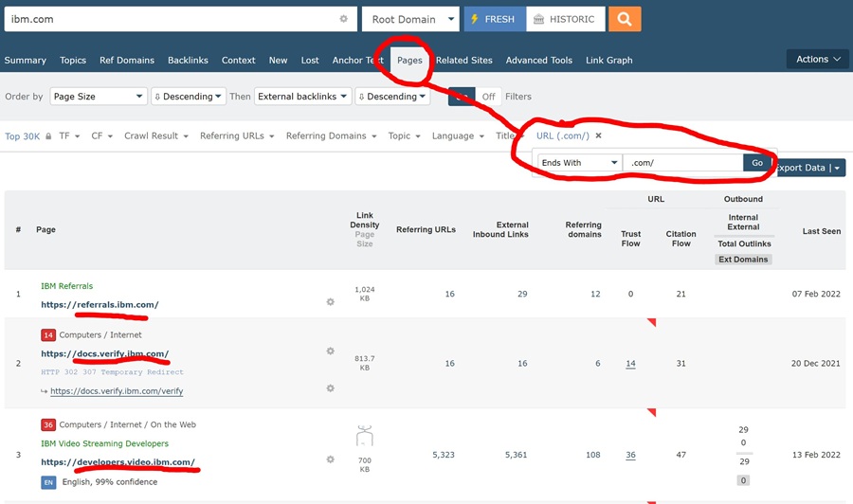Open the Link Graph tab
This screenshot has width=853, height=504.
click(x=609, y=61)
